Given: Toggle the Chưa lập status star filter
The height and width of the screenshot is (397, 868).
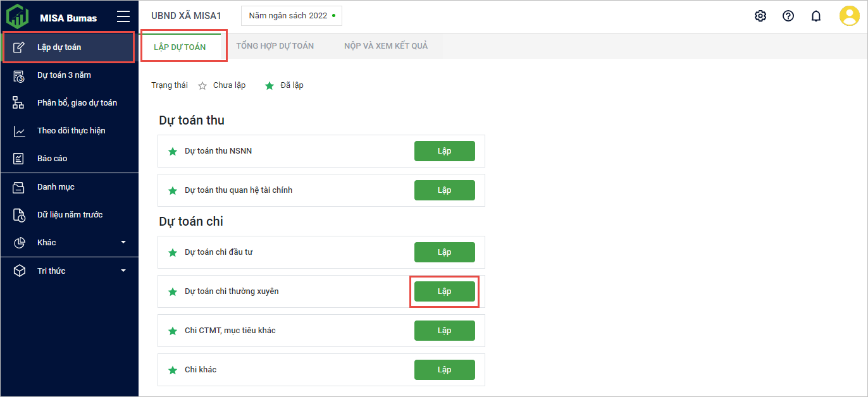Looking at the screenshot, I should 202,85.
